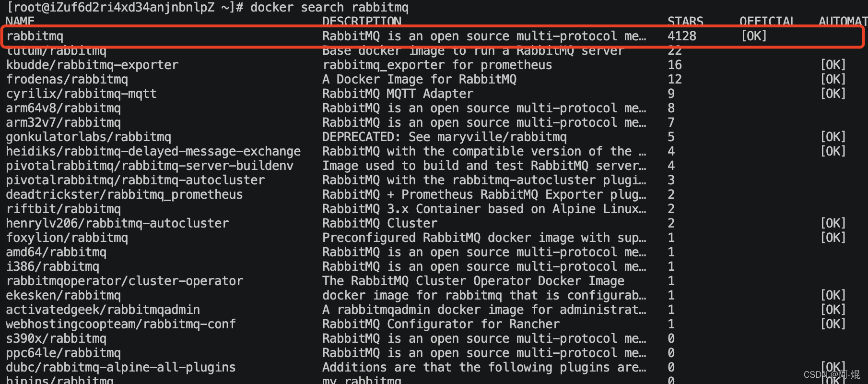Image resolution: width=868 pixels, height=384 pixels.
Task: Click 'Image used to build and test' description
Action: (x=484, y=166)
